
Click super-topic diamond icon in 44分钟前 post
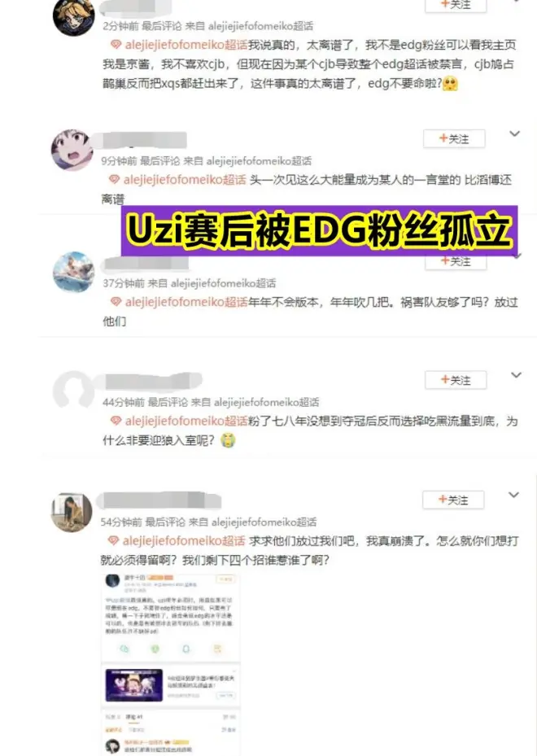click(x=116, y=421)
